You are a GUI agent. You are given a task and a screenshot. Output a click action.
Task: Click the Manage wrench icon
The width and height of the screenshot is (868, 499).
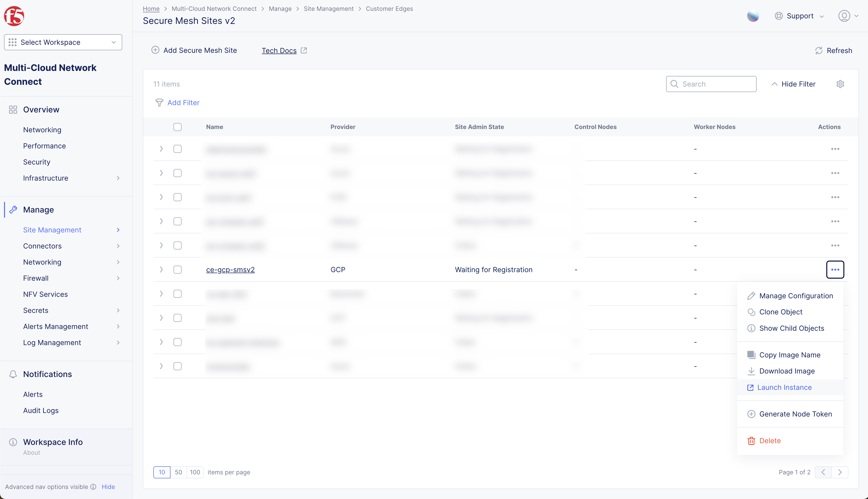(13, 210)
